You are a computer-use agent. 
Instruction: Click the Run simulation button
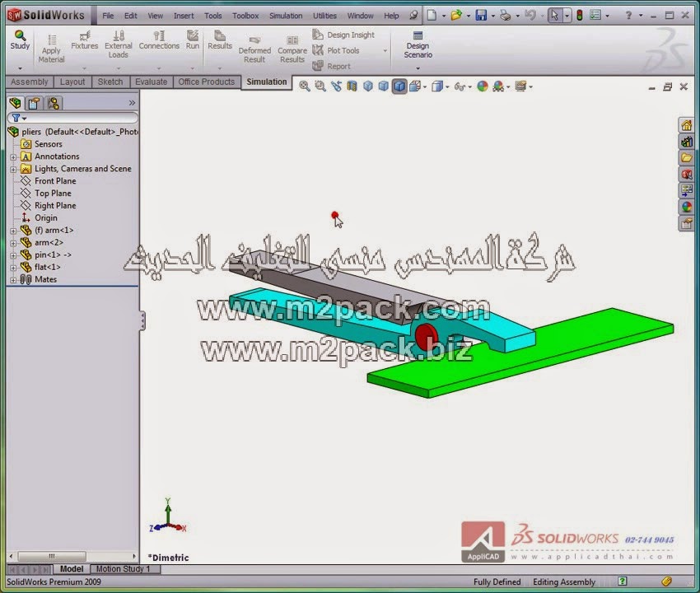[x=193, y=40]
